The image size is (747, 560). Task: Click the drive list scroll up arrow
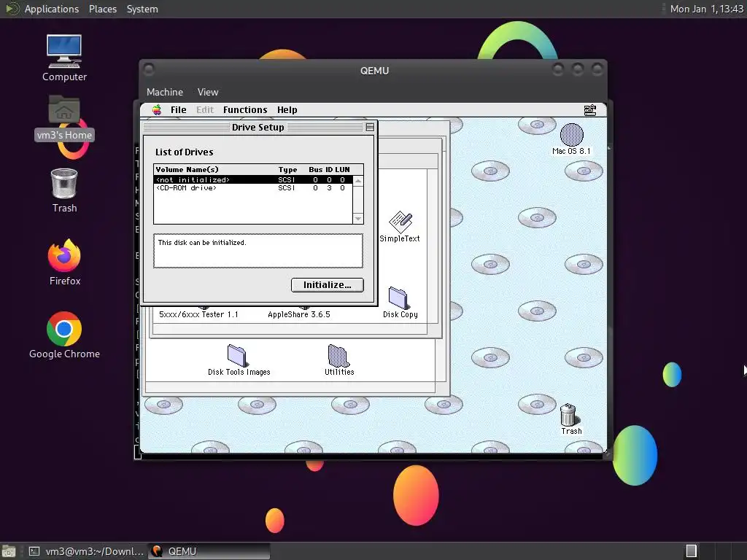tap(358, 181)
